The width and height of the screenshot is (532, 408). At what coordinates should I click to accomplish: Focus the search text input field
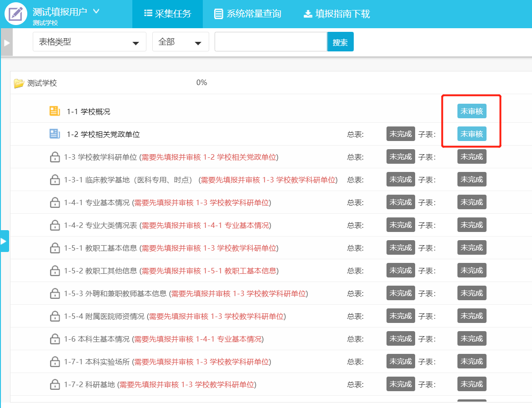(x=271, y=42)
